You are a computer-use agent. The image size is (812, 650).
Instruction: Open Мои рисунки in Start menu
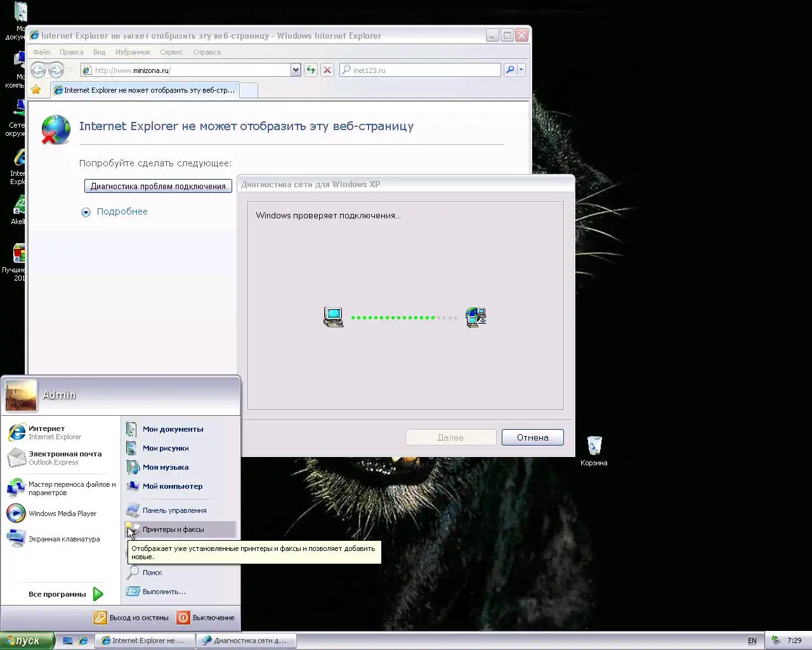click(x=181, y=448)
